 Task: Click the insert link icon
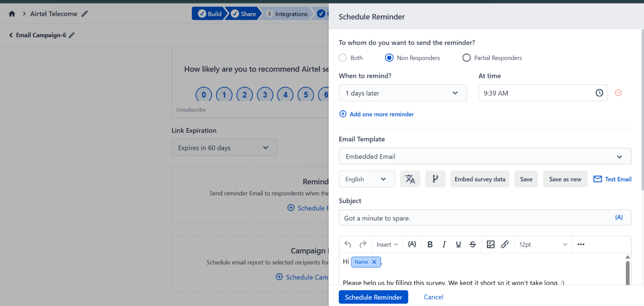click(x=504, y=244)
